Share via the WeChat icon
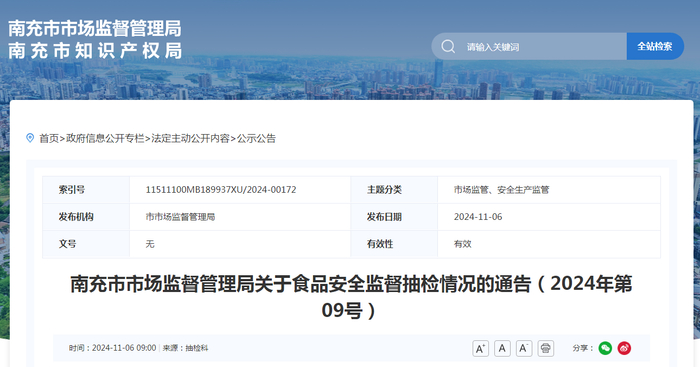The width and height of the screenshot is (700, 367). [605, 348]
